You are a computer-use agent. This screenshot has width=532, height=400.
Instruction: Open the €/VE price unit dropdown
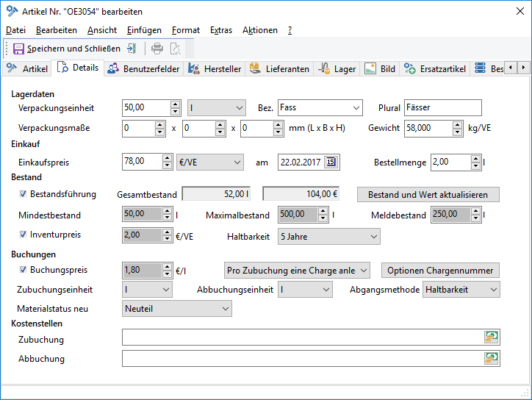coord(209,162)
